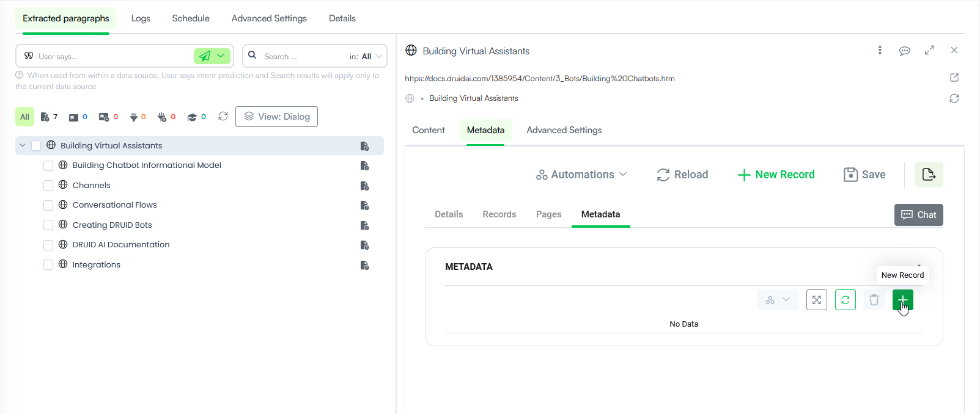The width and height of the screenshot is (980, 414).
Task: Switch to the Records sub-tab
Action: (499, 214)
